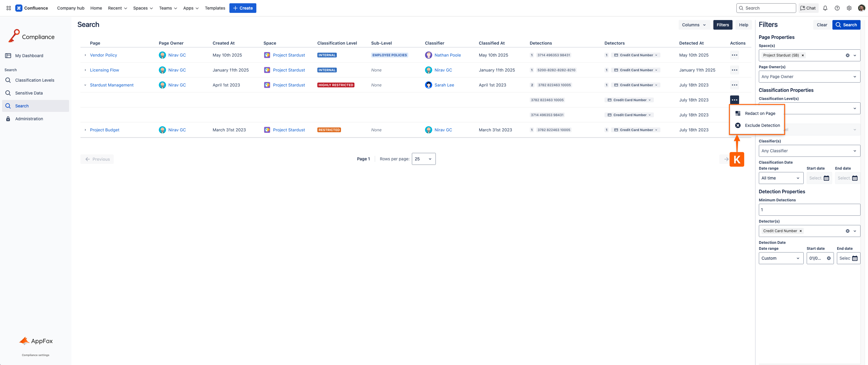Viewport: 868px width, 365px height.
Task: Remove Project Stardust (SB) space chip
Action: [802, 55]
